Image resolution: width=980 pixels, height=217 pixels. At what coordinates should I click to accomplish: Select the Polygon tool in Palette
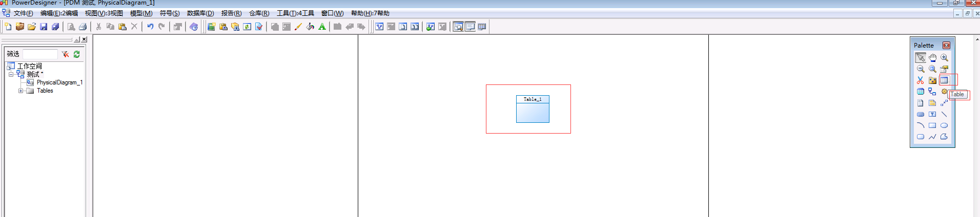[x=944, y=137]
